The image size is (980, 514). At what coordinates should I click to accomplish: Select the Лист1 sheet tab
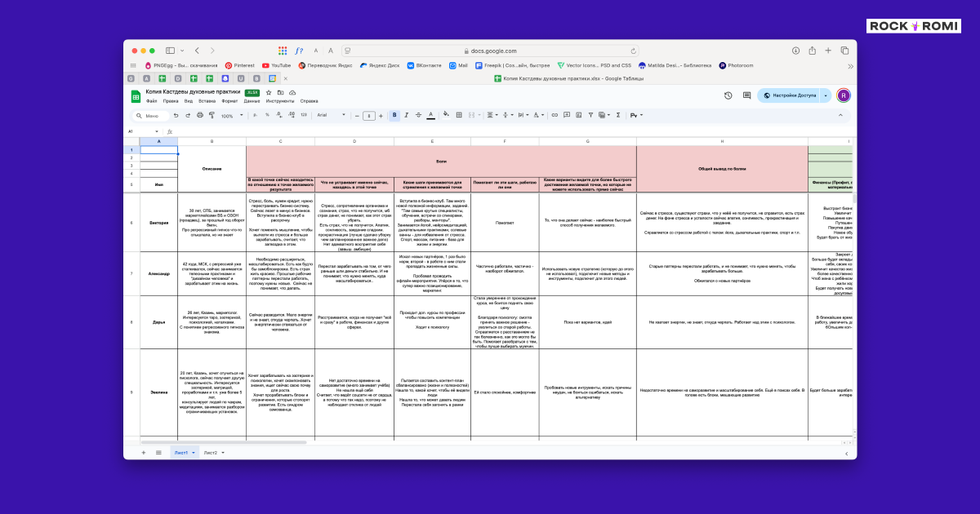click(x=185, y=452)
